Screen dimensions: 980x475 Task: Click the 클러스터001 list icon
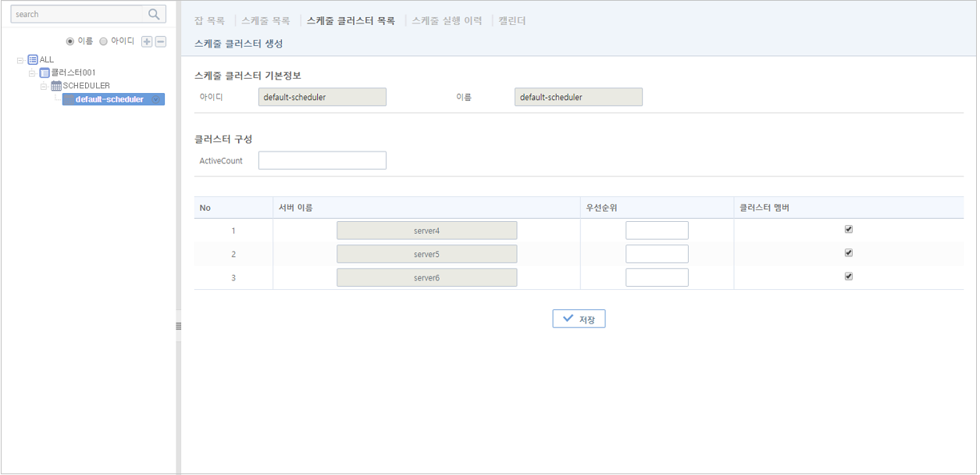[x=45, y=73]
